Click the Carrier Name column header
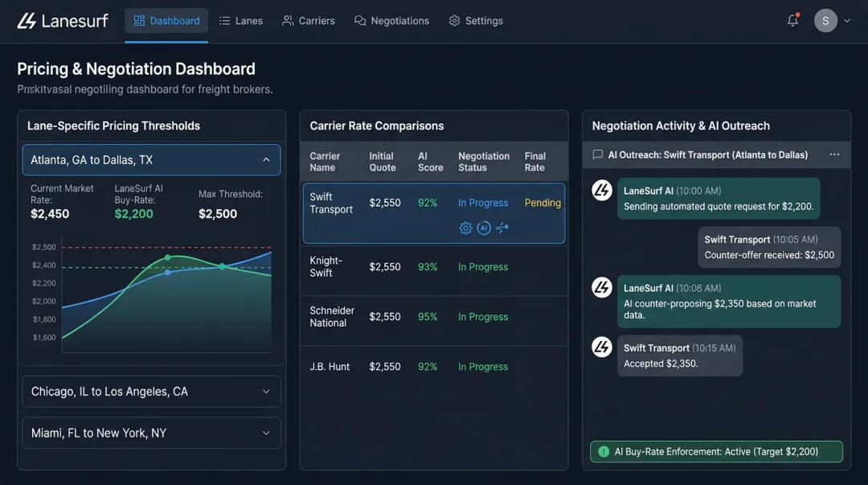 (325, 162)
